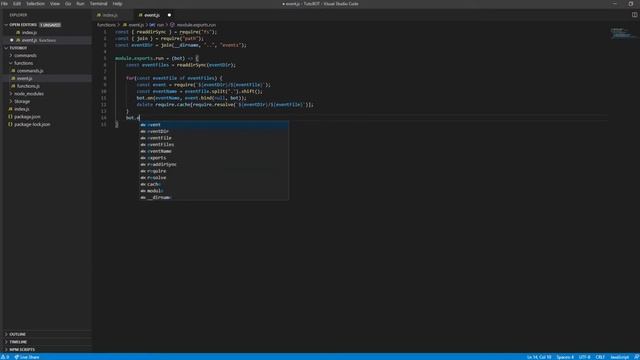
Task: Open package.json file
Action: [27, 117]
